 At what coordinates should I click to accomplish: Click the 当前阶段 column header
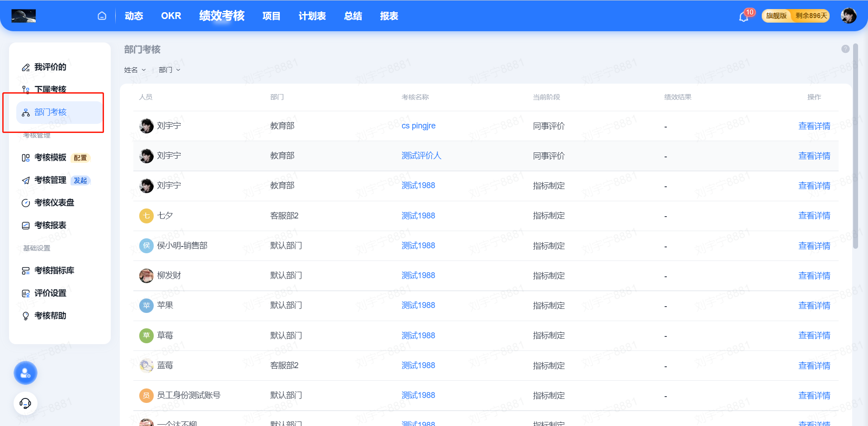(546, 97)
